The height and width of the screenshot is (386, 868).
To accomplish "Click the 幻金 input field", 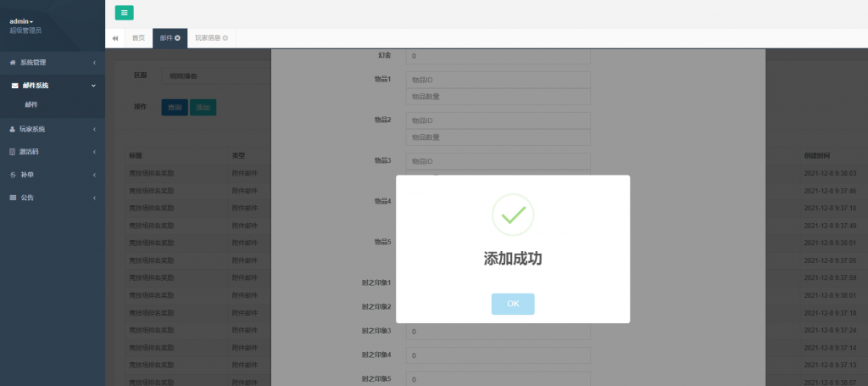I will click(x=498, y=57).
